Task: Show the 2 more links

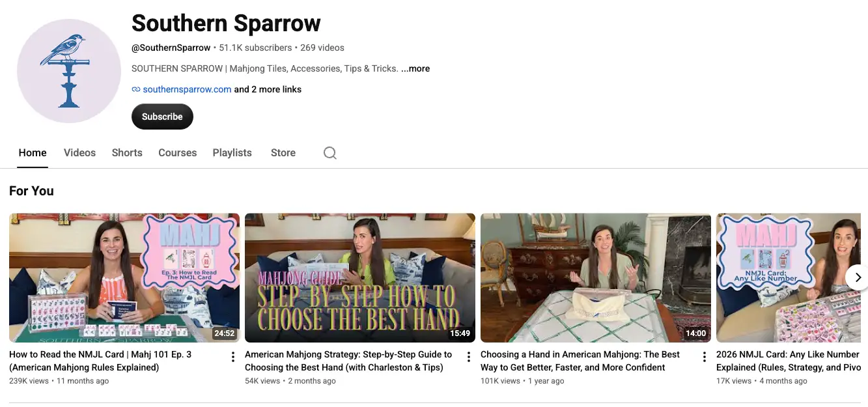Action: pyautogui.click(x=268, y=89)
